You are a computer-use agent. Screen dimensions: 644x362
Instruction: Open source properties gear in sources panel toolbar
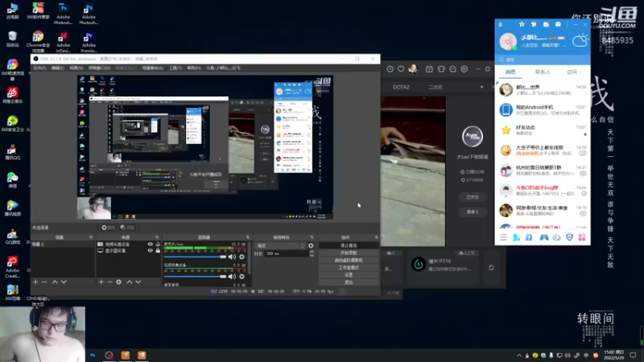tap(118, 282)
